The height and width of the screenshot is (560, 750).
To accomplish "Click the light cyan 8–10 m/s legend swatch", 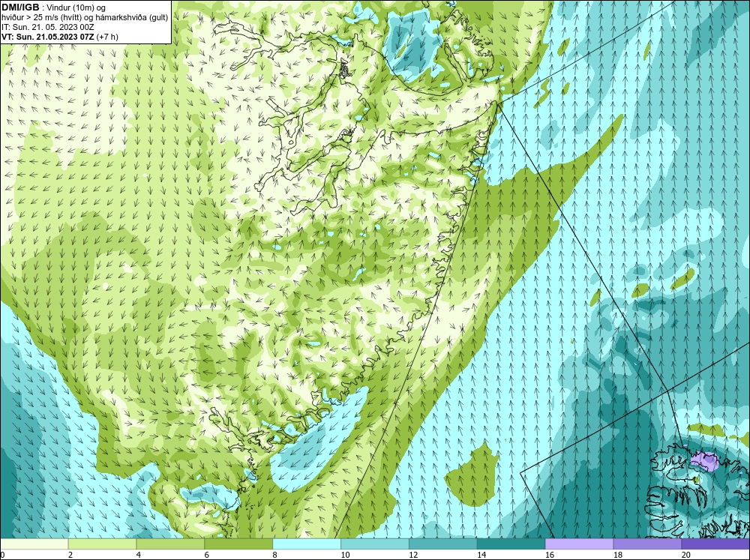I will click(x=307, y=544).
